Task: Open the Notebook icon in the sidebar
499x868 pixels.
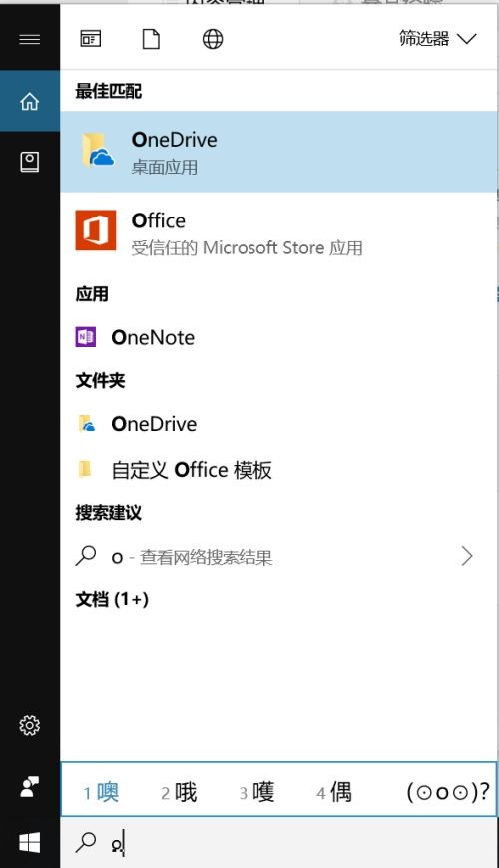Action: tap(29, 162)
